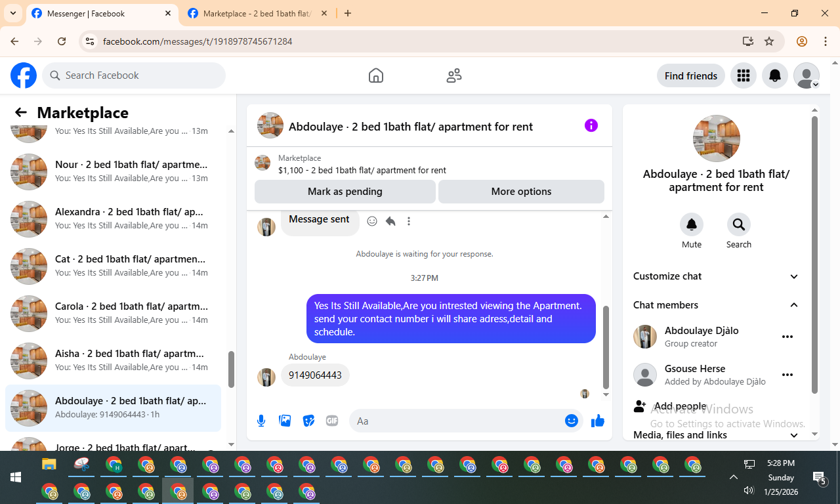Open the Windows notification center
This screenshot has height=504, width=840.
click(819, 478)
